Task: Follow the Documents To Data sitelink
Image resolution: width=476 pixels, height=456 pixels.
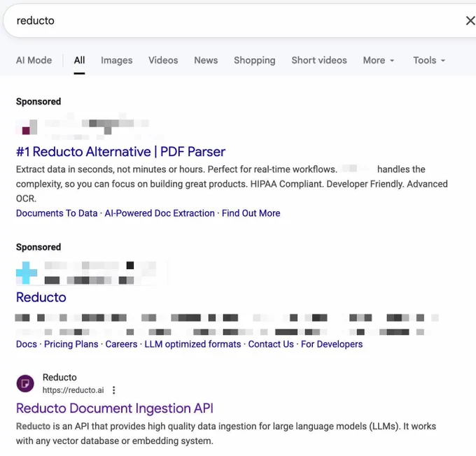Action: pos(57,213)
